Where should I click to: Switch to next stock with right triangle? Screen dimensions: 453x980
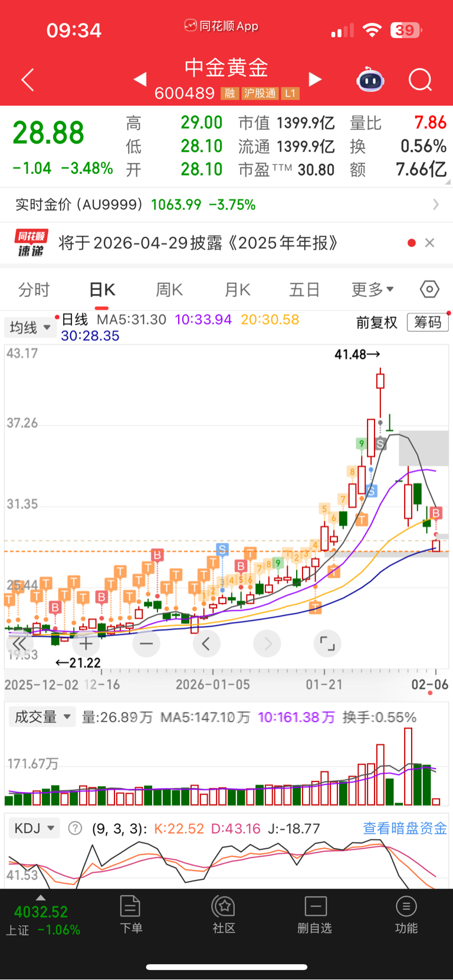tap(316, 79)
